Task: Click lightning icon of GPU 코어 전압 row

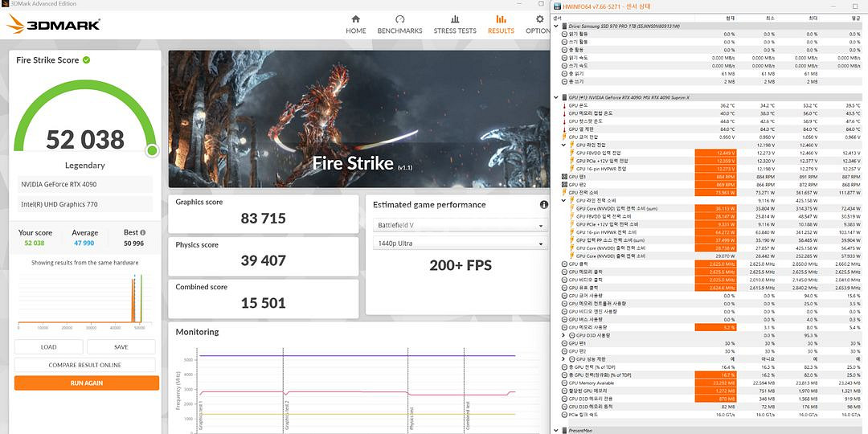Action: 564,137
